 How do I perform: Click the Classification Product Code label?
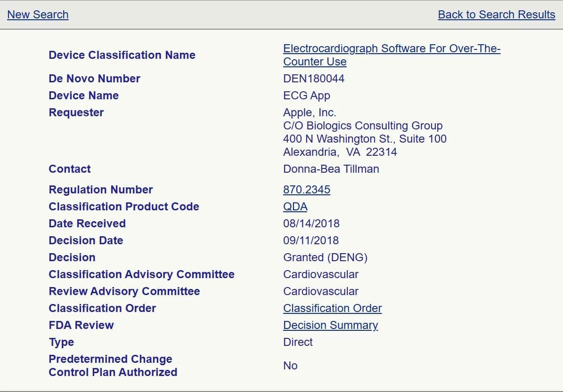tap(124, 207)
